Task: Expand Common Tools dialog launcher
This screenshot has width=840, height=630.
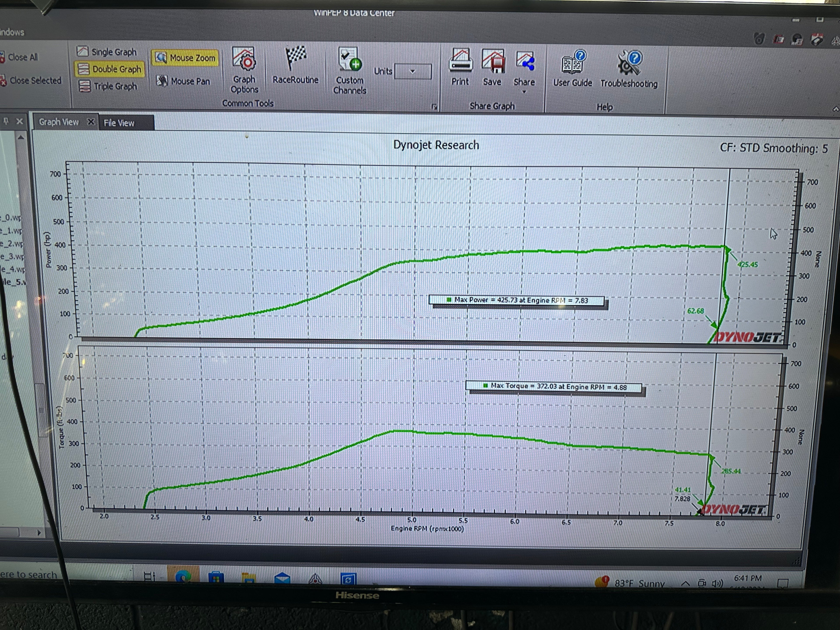Action: click(x=434, y=107)
